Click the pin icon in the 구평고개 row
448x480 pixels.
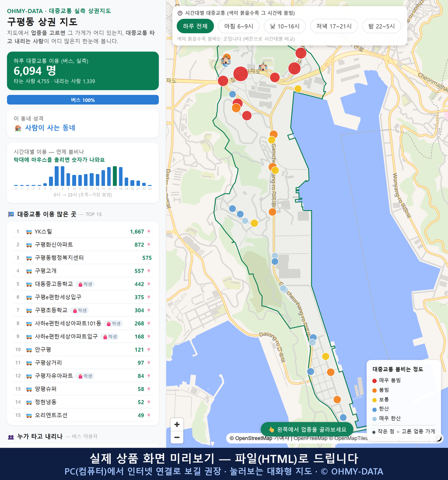(149, 271)
